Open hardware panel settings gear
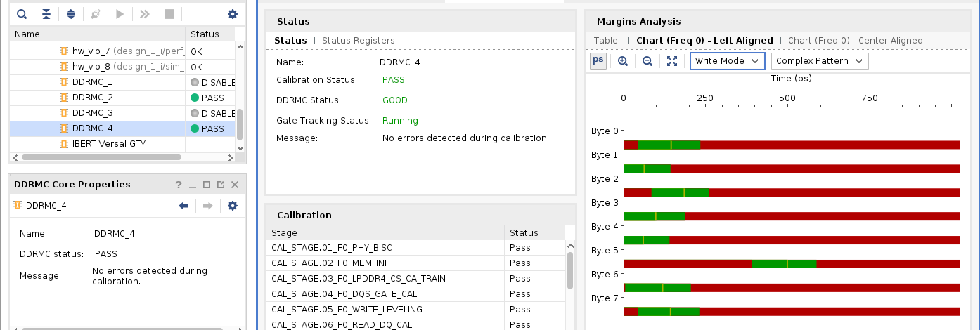The width and height of the screenshot is (980, 330). coord(233,14)
